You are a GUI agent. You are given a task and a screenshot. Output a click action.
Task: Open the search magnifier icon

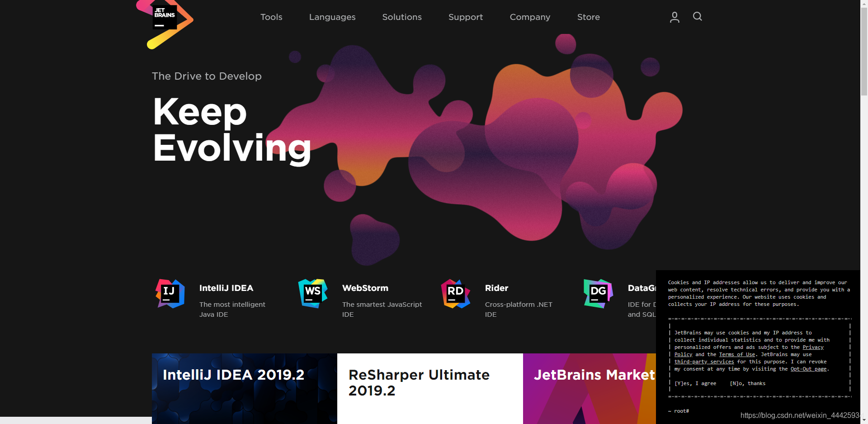tap(698, 17)
